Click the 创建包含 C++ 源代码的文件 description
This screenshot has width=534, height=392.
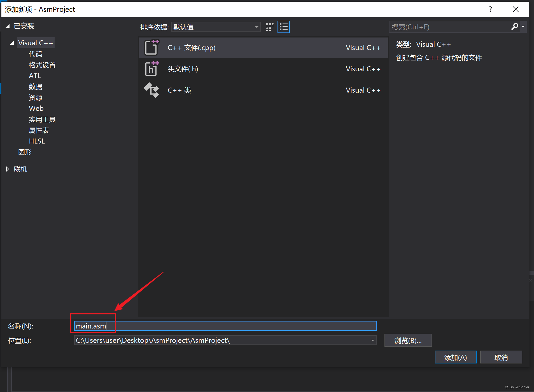tap(439, 58)
